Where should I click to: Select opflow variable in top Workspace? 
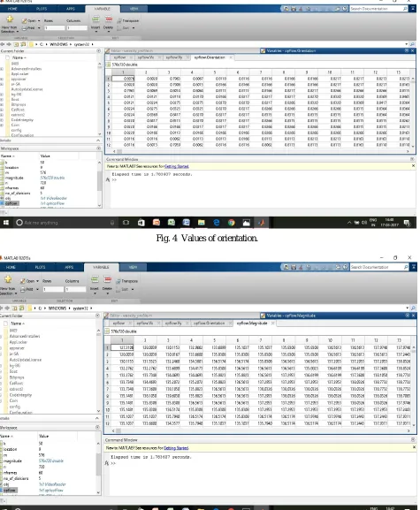tap(11, 203)
